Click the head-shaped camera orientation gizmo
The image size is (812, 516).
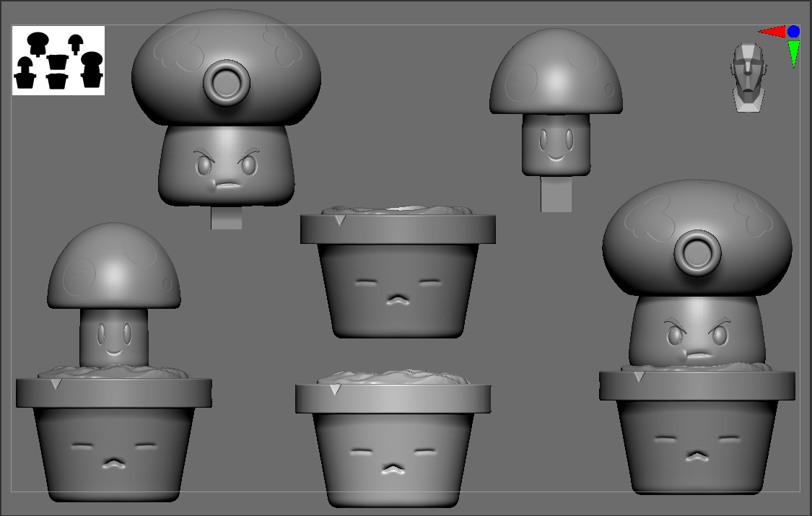pyautogui.click(x=748, y=78)
